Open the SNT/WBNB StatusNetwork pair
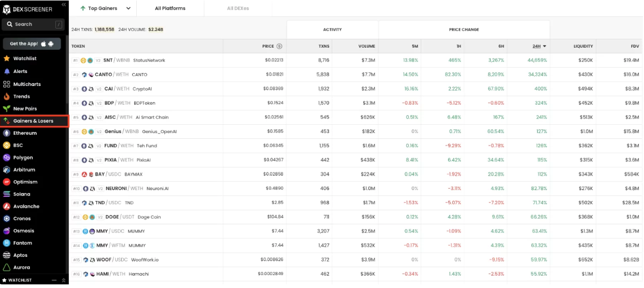 click(134, 61)
